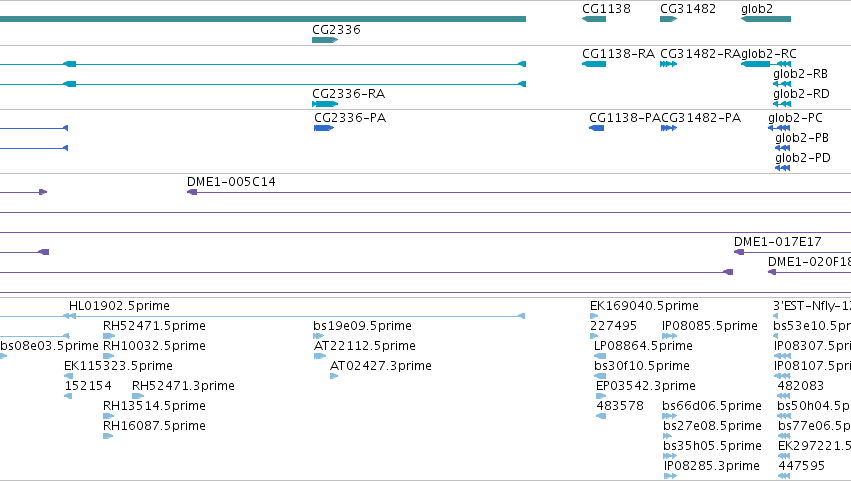This screenshot has height=481, width=851.
Task: Click the EP03542.3prime EST label
Action: click(646, 386)
